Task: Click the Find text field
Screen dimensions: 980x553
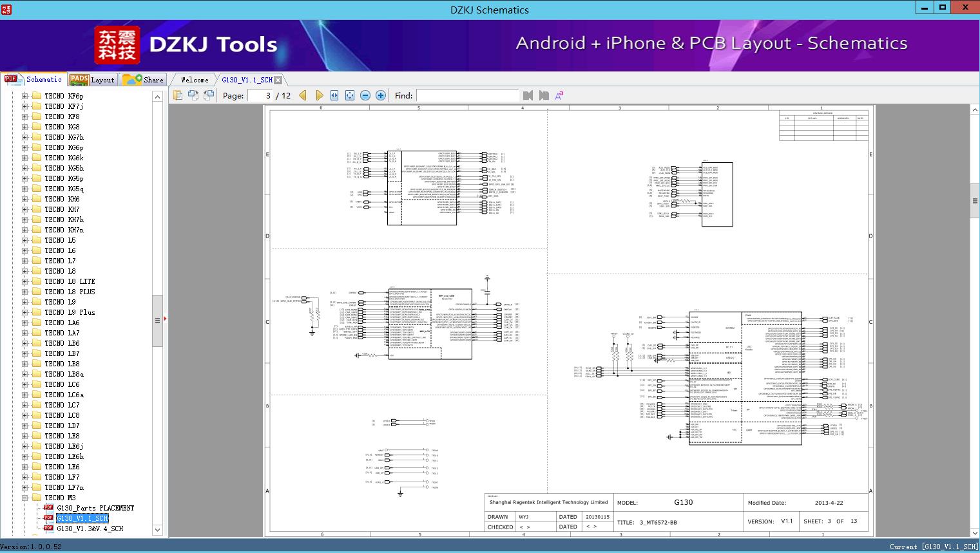Action: 467,95
